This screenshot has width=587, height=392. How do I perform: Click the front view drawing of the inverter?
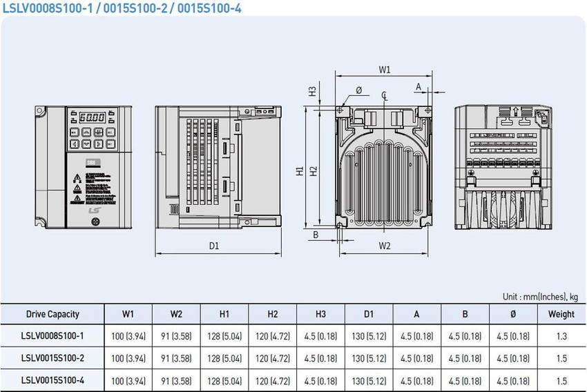(x=83, y=167)
